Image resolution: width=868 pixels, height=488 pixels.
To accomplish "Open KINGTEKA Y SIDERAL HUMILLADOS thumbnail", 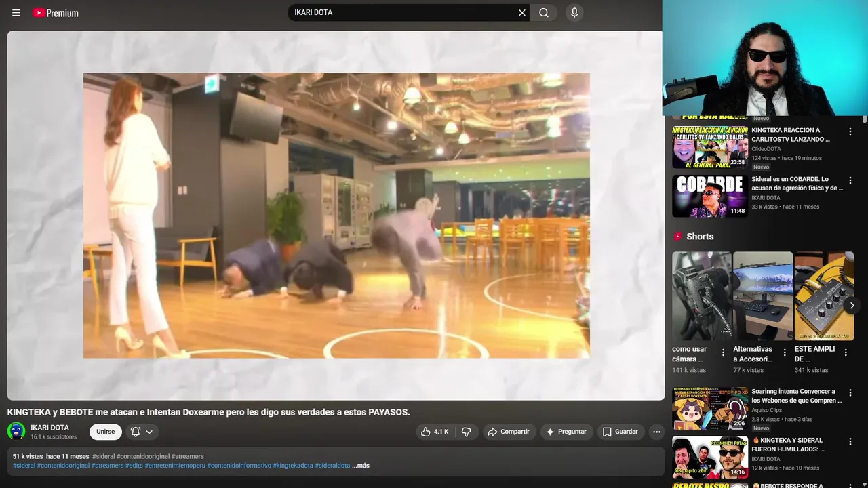I will (x=710, y=457).
